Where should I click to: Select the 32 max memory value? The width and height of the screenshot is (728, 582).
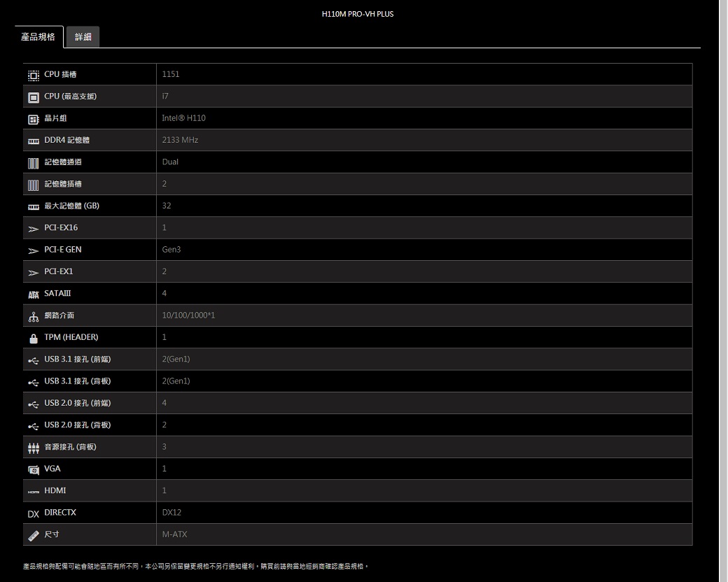coord(166,206)
